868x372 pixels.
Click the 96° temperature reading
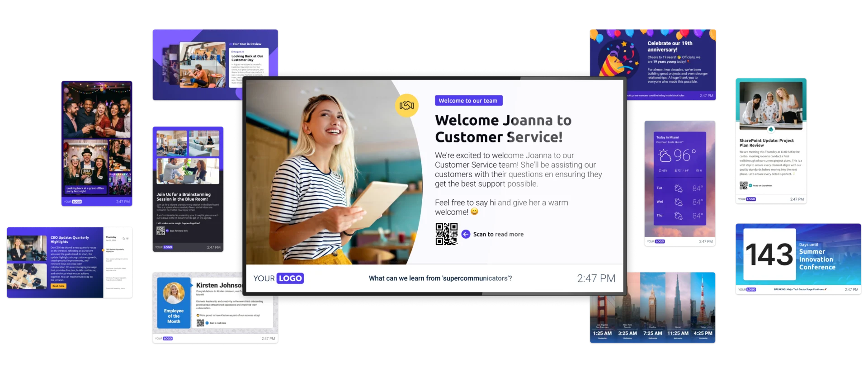pos(685,155)
